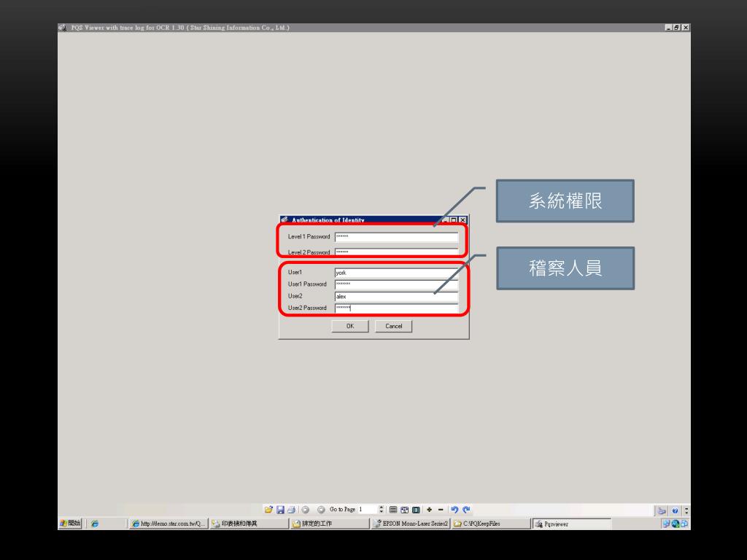Click the Level 2 Password field

pos(396,252)
